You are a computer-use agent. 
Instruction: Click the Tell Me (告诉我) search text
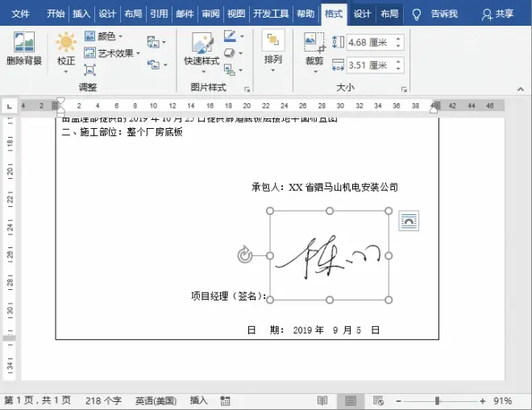click(x=444, y=14)
